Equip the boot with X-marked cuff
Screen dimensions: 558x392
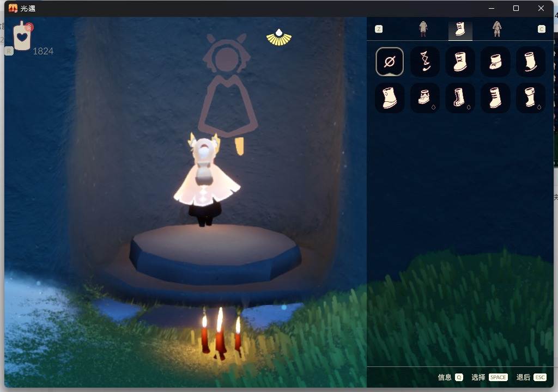530,98
